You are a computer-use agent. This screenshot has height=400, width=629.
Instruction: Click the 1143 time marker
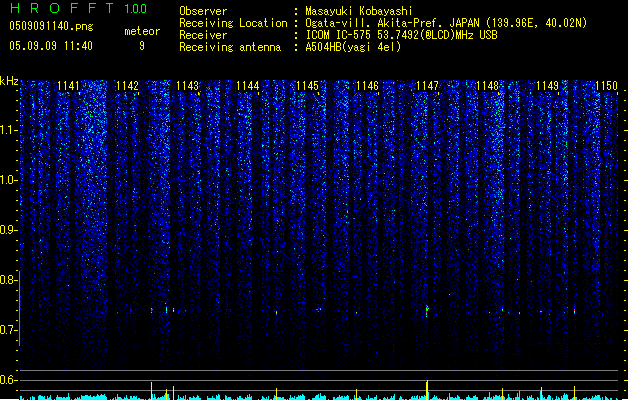point(187,86)
